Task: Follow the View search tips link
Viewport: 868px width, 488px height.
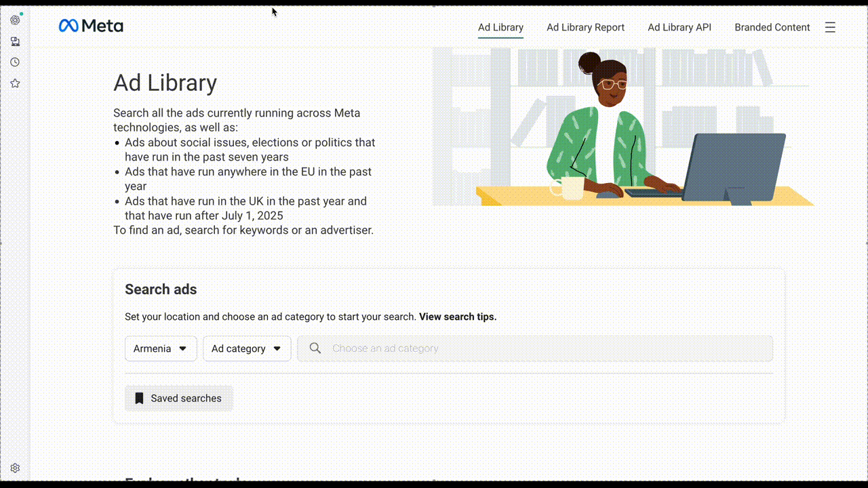Action: point(458,317)
